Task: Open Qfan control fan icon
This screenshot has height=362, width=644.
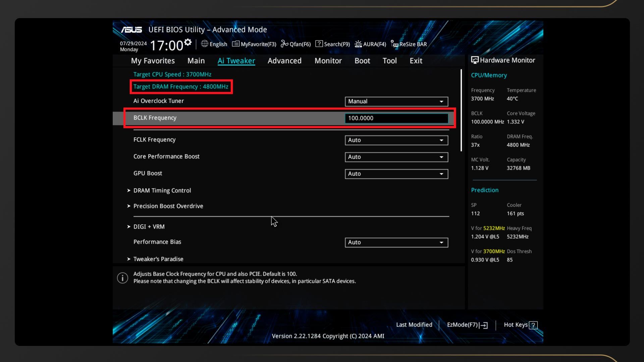Action: click(284, 44)
